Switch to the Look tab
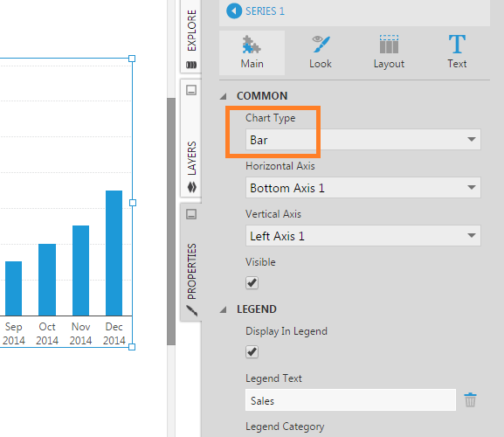The image size is (504, 437). point(321,52)
